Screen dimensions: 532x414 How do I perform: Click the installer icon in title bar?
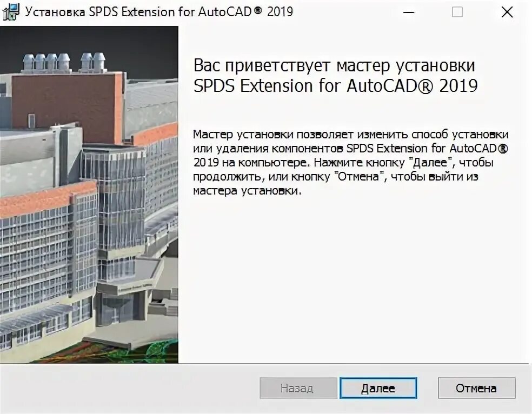(11, 12)
